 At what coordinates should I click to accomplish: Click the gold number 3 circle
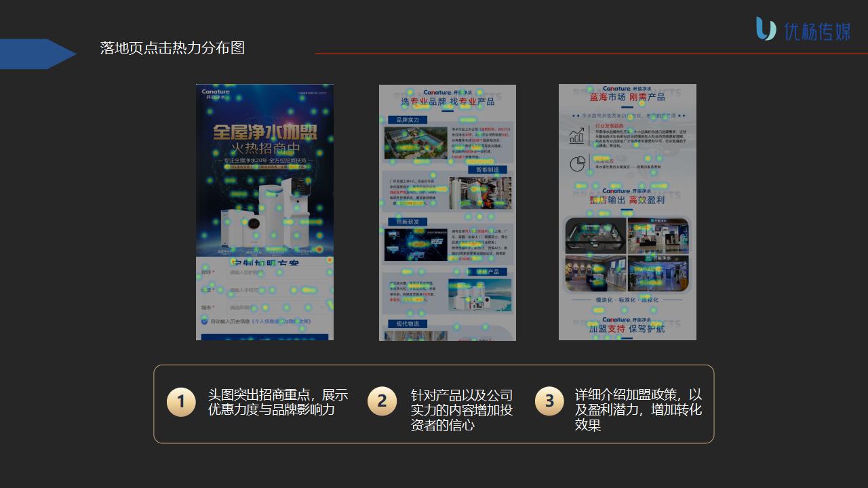pos(549,401)
